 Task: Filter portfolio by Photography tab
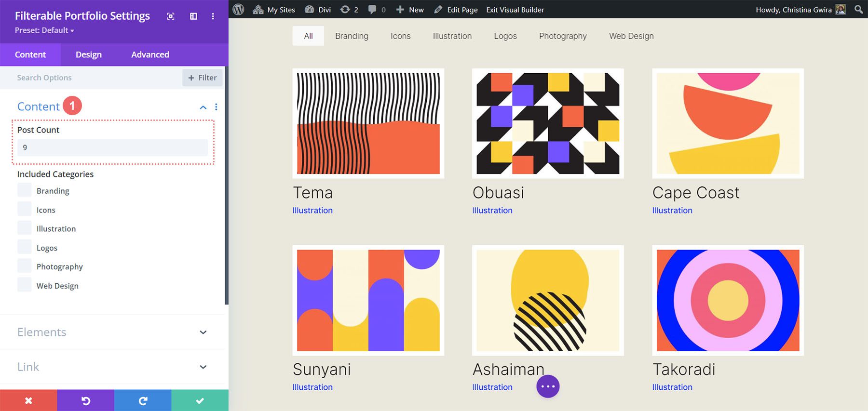(x=563, y=36)
